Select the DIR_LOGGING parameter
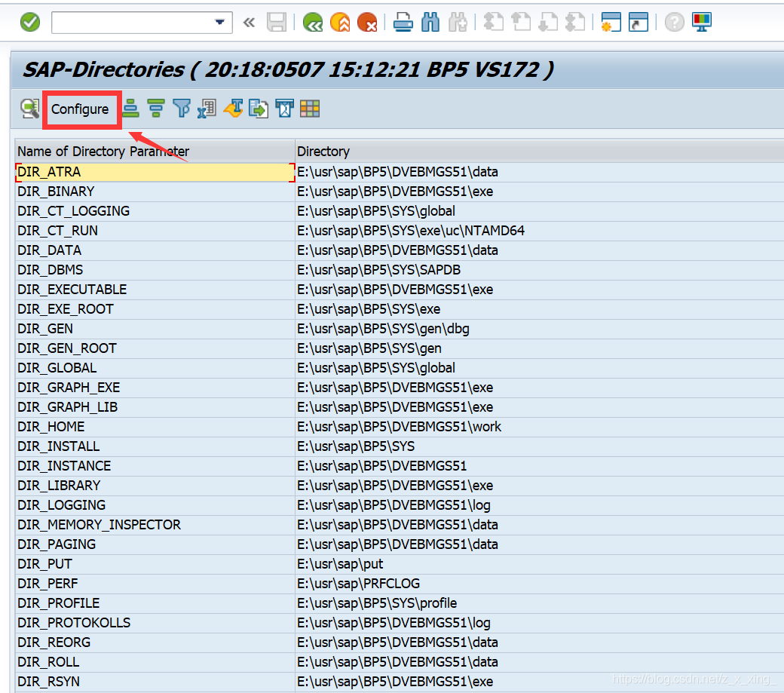 point(155,505)
